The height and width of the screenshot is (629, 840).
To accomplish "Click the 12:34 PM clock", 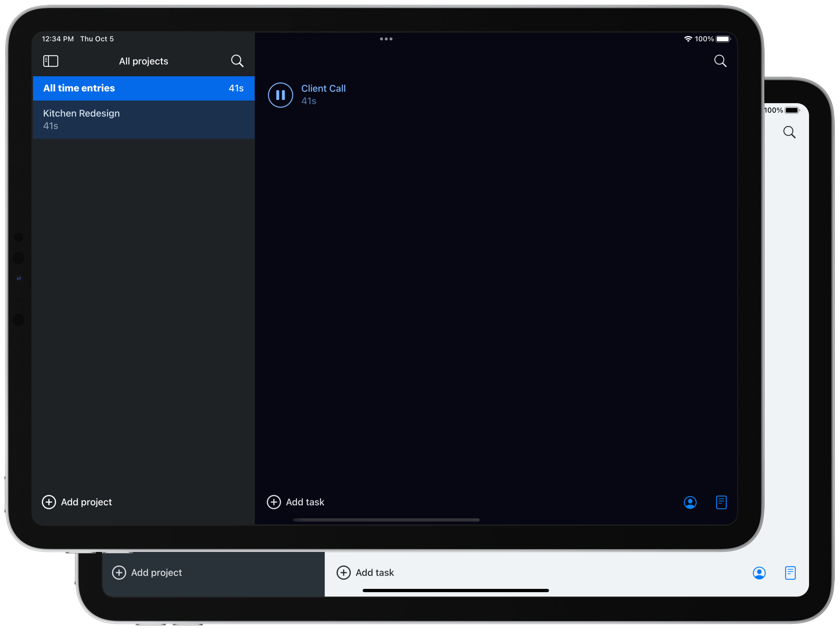I will pyautogui.click(x=58, y=39).
